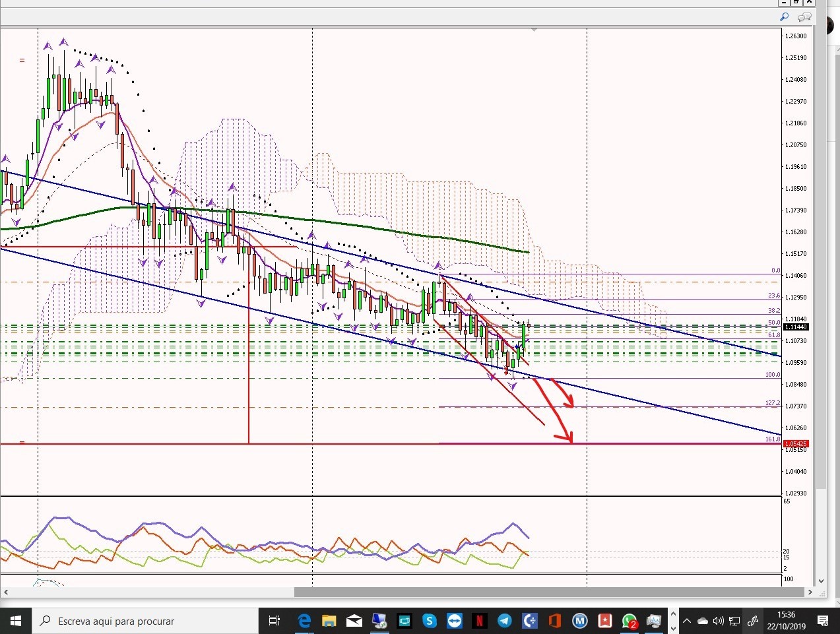
Task: Click the Fibonacci 127.2 level label
Action: [773, 402]
